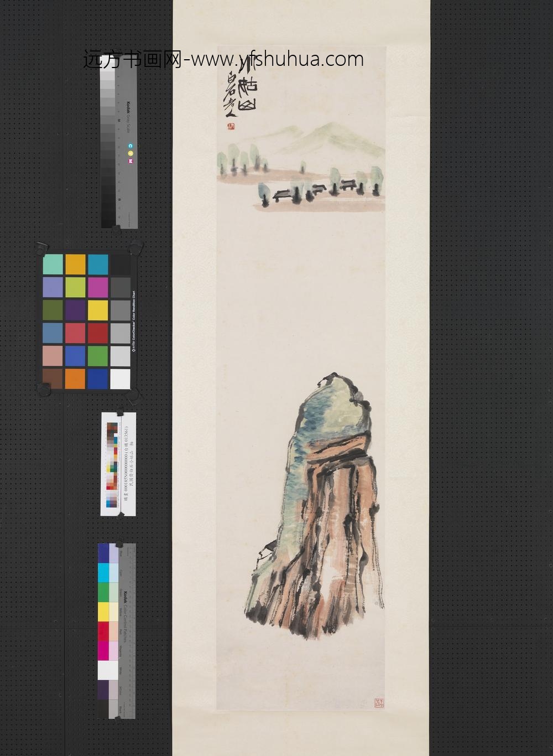Select the magenta patch on the ColorChecker
This screenshot has height=756, width=553.
(x=98, y=287)
